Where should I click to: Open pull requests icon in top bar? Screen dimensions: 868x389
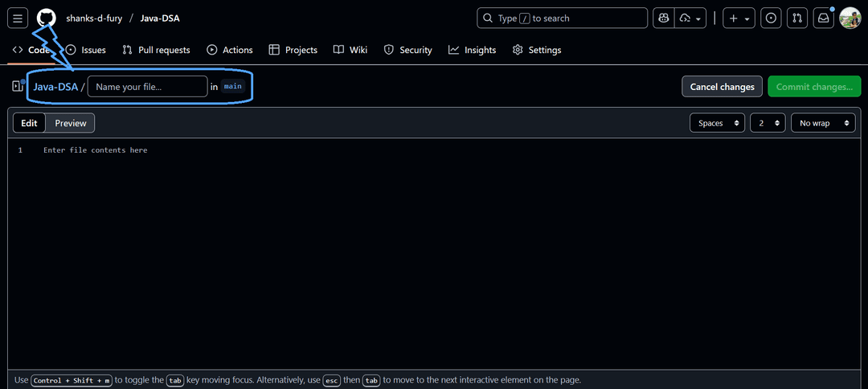tap(797, 18)
